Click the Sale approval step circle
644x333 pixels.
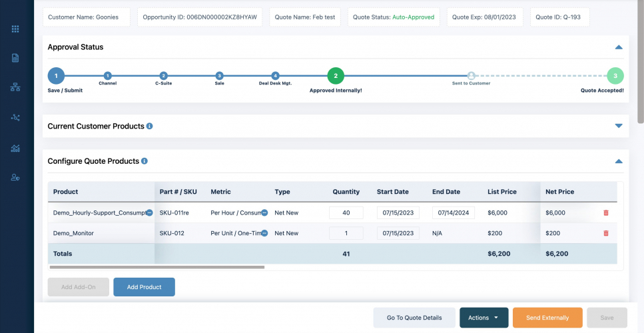point(219,76)
